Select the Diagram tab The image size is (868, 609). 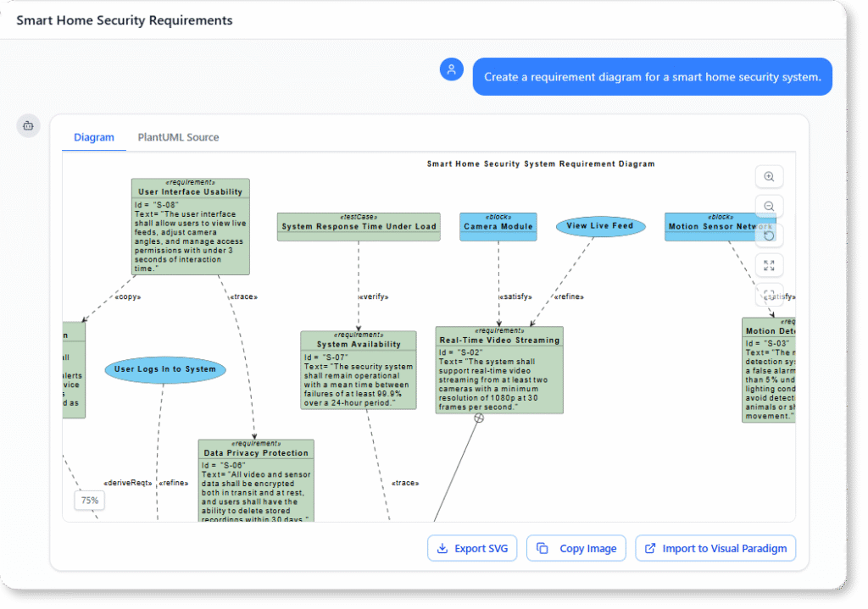click(93, 137)
